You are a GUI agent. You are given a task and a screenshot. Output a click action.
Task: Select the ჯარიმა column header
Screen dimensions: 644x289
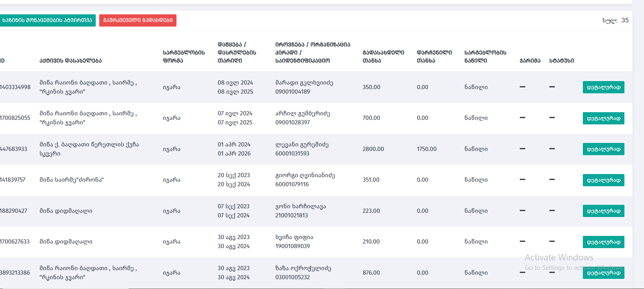(530, 60)
